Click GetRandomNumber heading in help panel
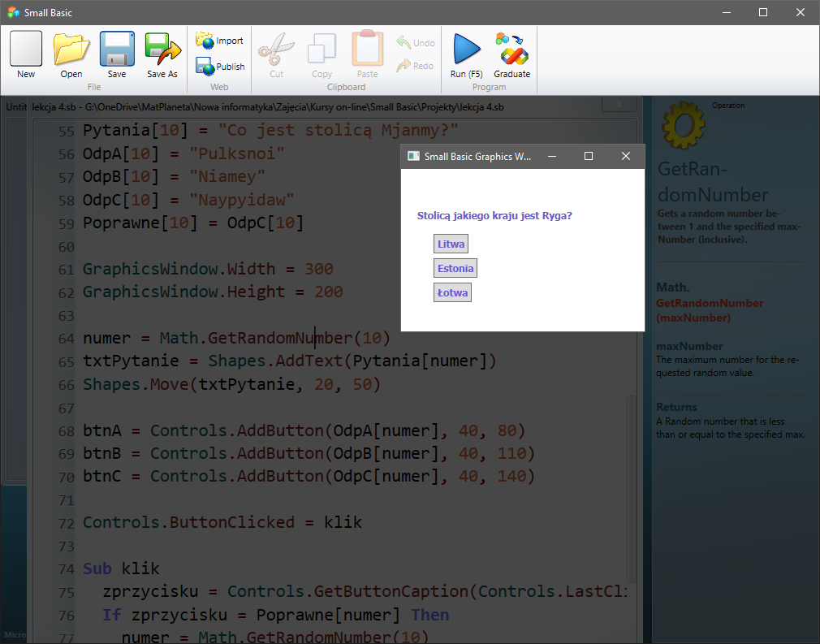The width and height of the screenshot is (820, 644). [713, 182]
